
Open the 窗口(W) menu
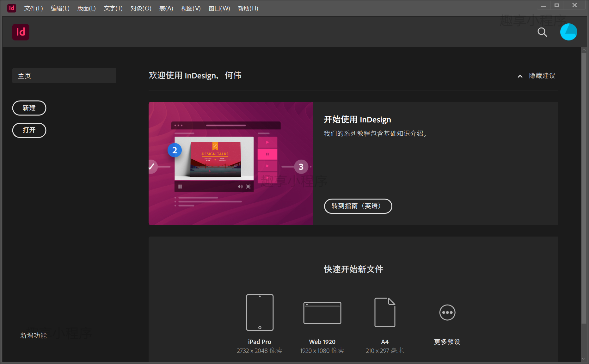click(219, 8)
